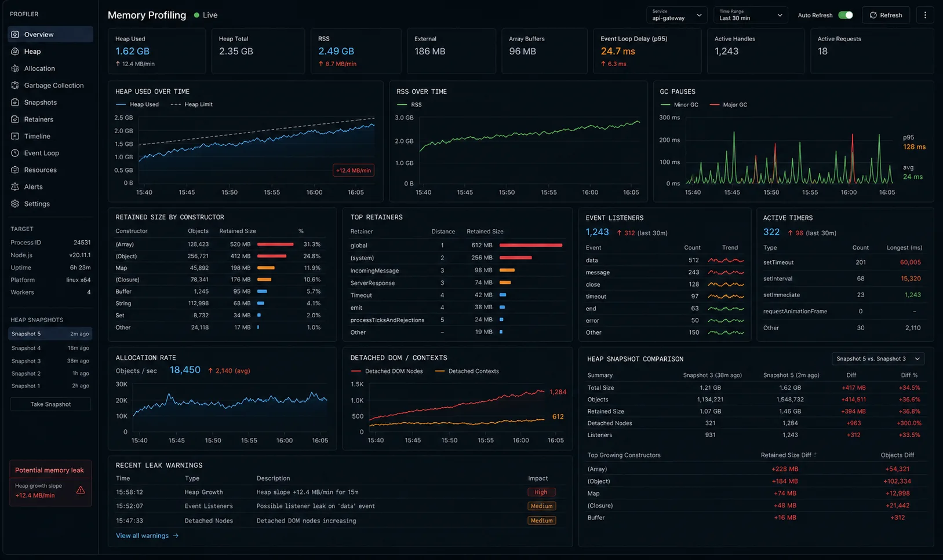This screenshot has width=943, height=560.
Task: Open the Alerts page
Action: tap(50, 186)
